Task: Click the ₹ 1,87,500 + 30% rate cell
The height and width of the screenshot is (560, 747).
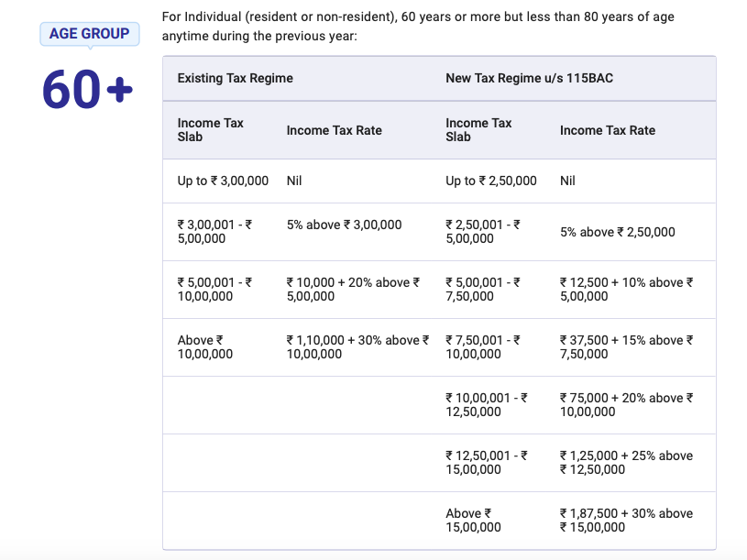Action: 626,521
